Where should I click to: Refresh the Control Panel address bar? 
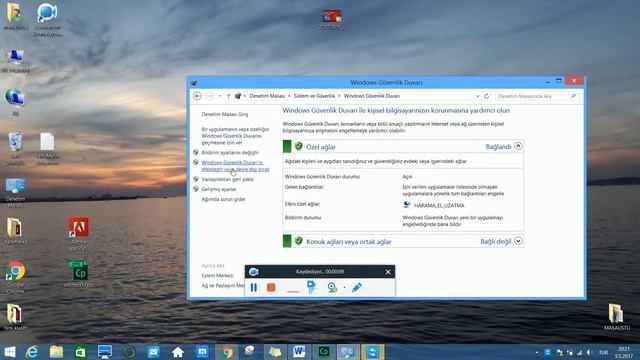click(x=487, y=96)
